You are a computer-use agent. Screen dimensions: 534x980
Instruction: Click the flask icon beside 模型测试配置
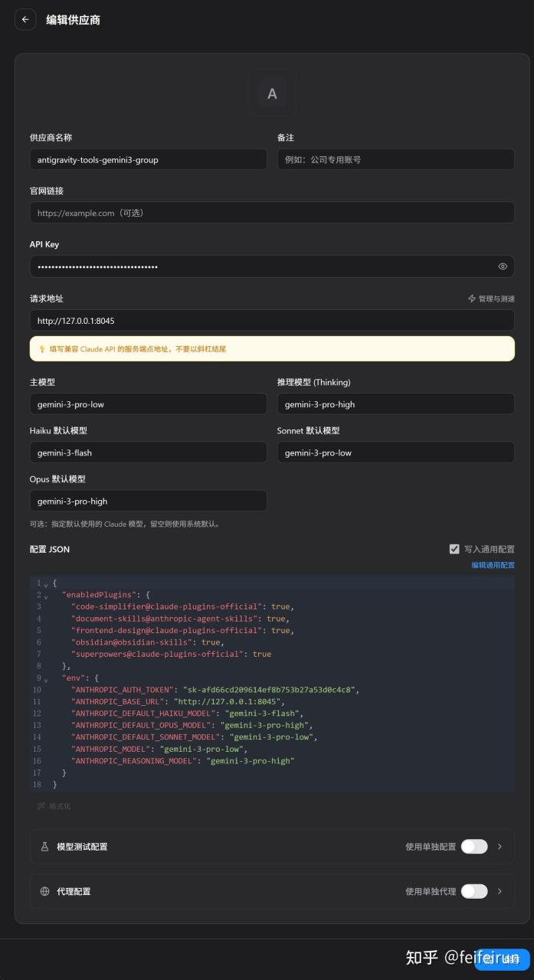click(x=44, y=847)
